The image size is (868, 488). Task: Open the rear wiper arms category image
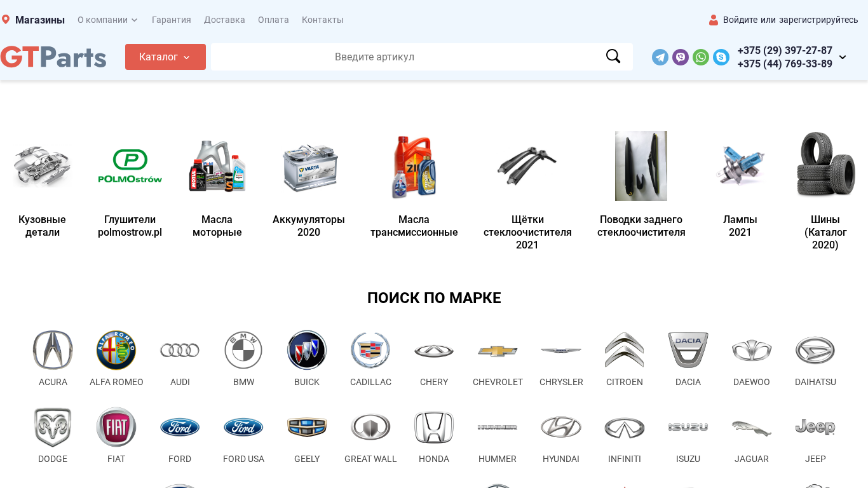pos(641,166)
